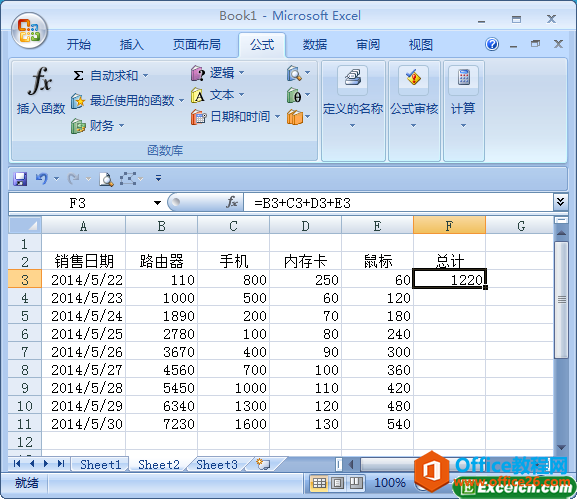The width and height of the screenshot is (577, 499).
Task: Switch to the 开始 (Home) tab
Action: pyautogui.click(x=79, y=45)
